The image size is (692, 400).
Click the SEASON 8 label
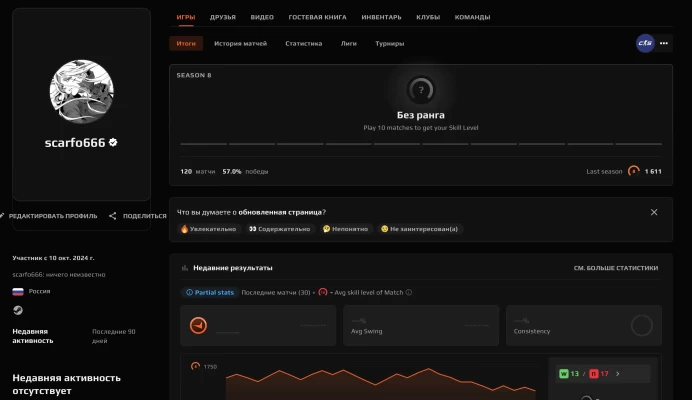coord(194,75)
